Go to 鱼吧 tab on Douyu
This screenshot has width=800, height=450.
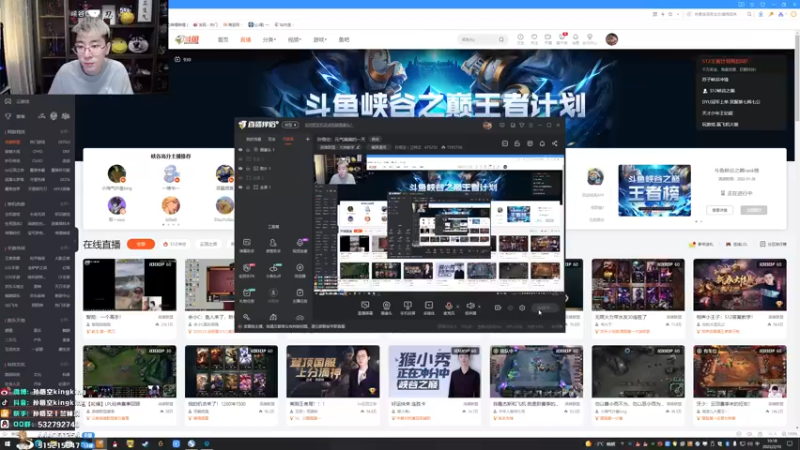344,39
